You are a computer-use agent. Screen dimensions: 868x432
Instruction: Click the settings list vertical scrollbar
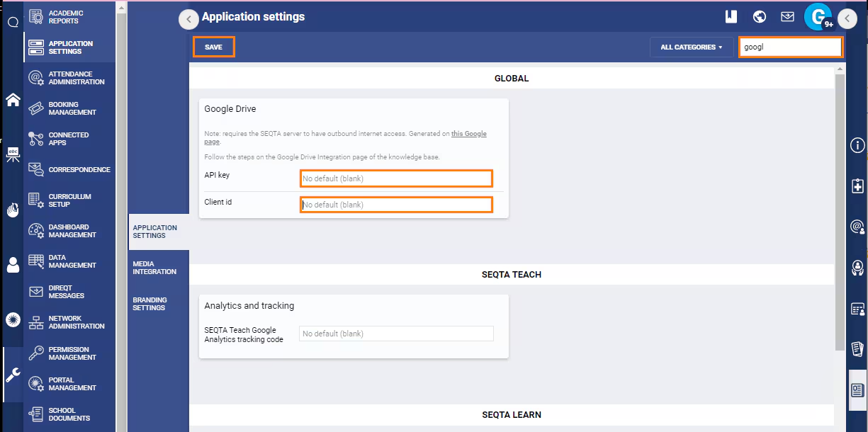point(840,212)
